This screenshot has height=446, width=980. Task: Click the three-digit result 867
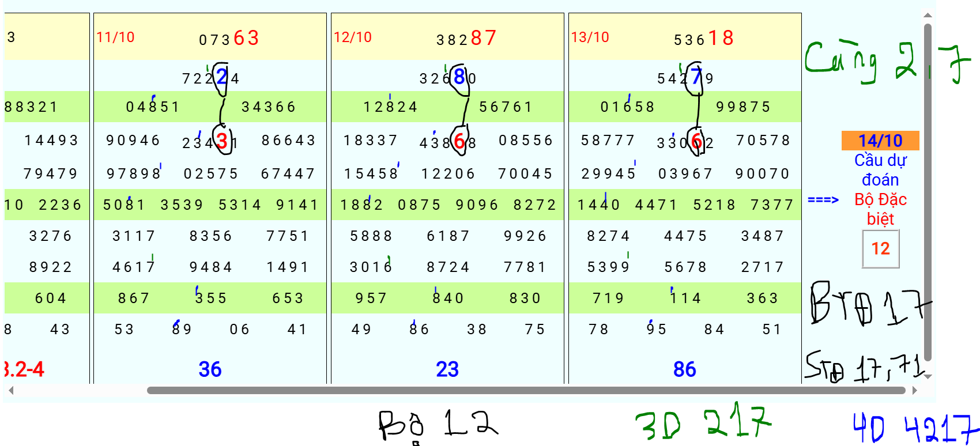tap(134, 298)
